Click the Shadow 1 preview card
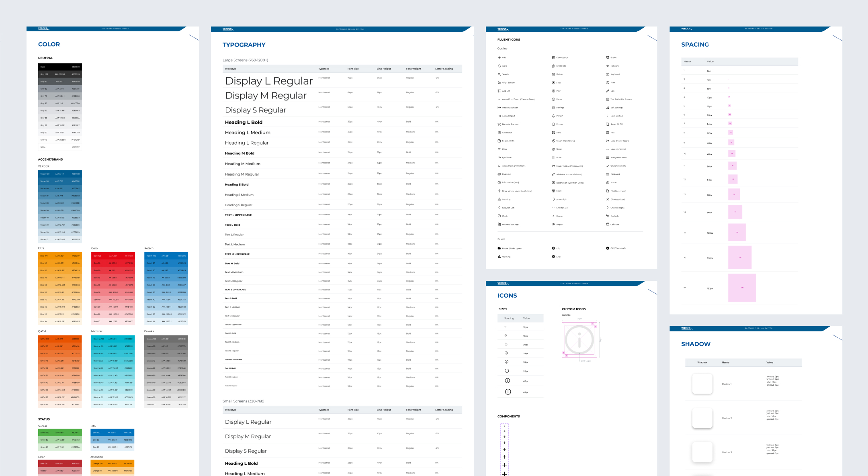 point(702,384)
